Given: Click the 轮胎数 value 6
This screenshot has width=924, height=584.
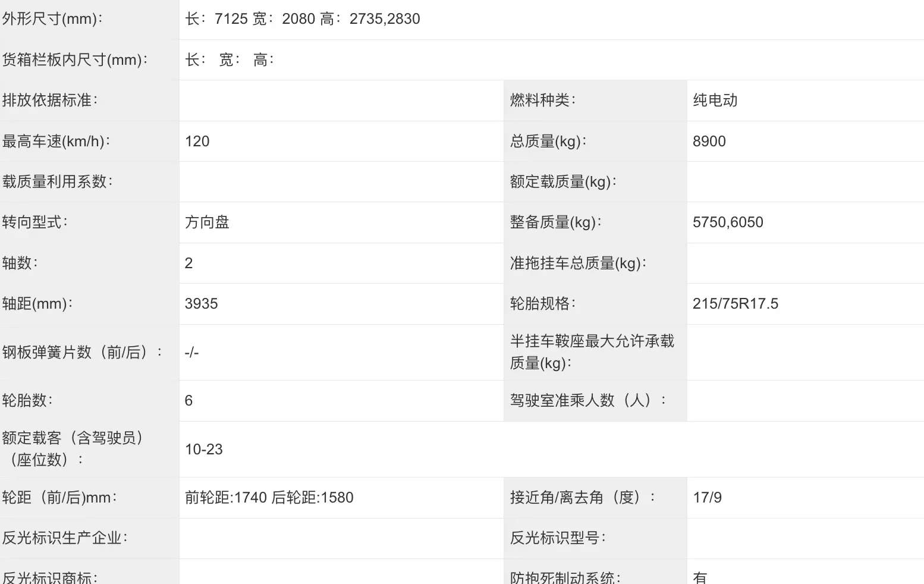Looking at the screenshot, I should (188, 401).
